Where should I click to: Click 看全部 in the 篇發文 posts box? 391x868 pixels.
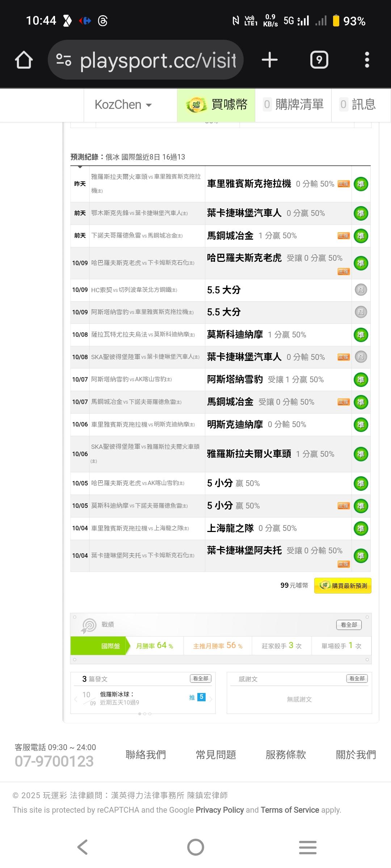[201, 678]
